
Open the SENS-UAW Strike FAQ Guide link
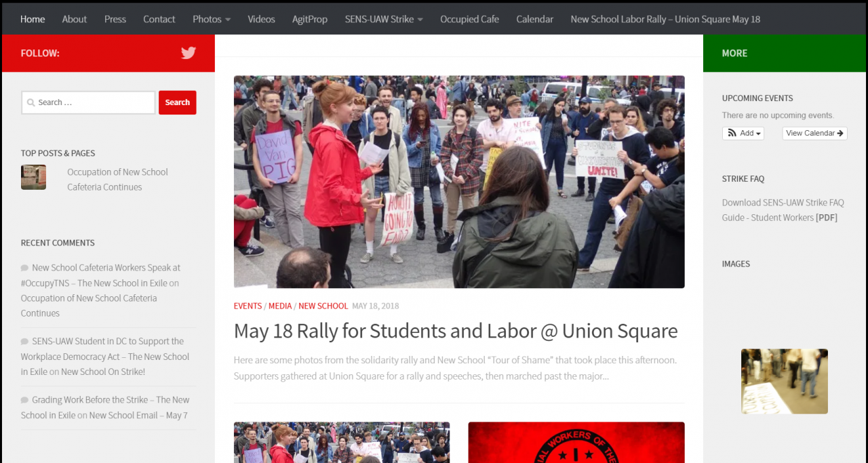(x=783, y=210)
